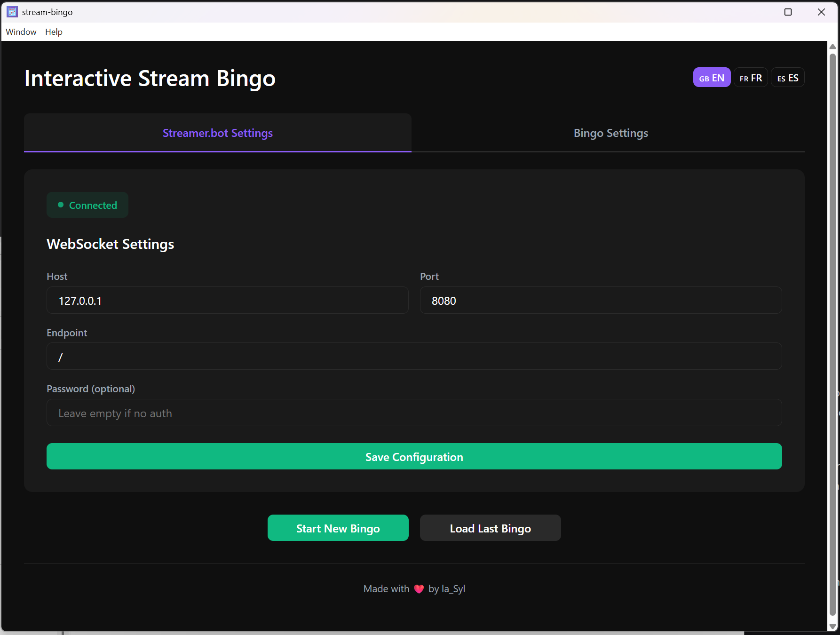Click the scrollbar up arrow
This screenshot has width=840, height=635.
tap(832, 47)
